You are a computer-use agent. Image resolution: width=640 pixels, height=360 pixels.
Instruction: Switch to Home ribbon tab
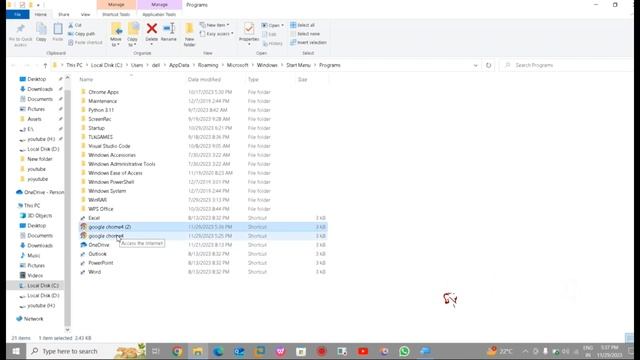tap(40, 15)
